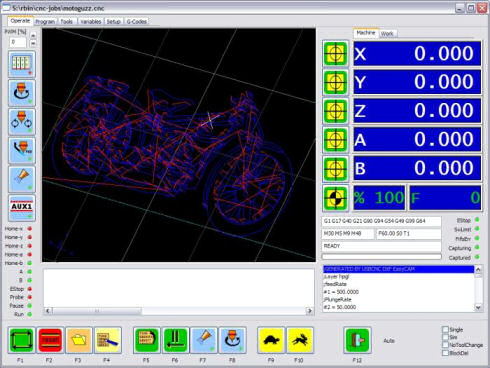Screen dimensions: 490x368
Task: Click the F6 run/pause icon
Action: tap(175, 340)
